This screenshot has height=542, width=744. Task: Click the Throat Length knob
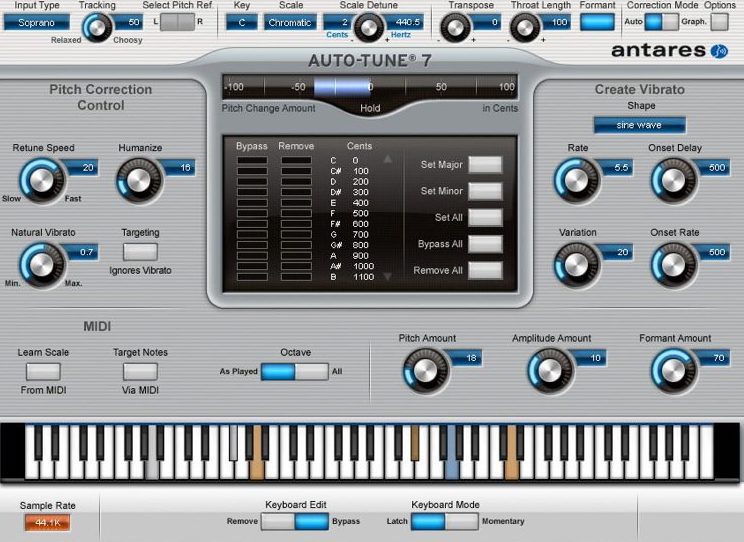pyautogui.click(x=525, y=28)
